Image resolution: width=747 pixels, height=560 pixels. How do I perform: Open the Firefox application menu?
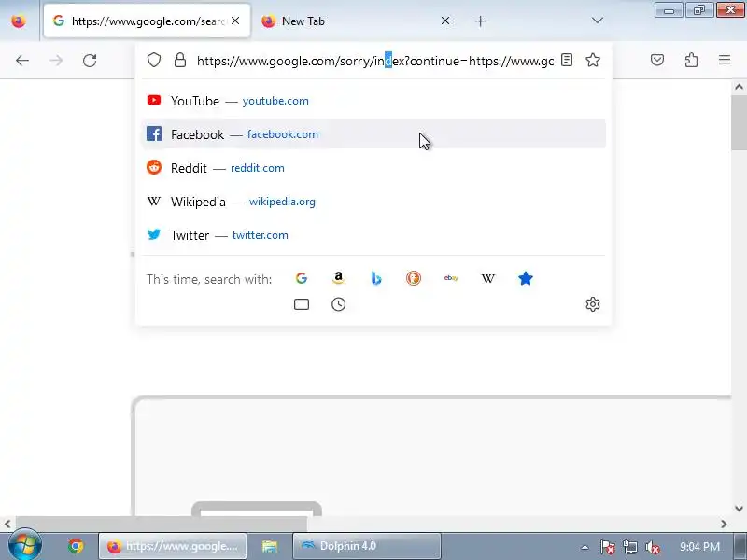coord(725,60)
